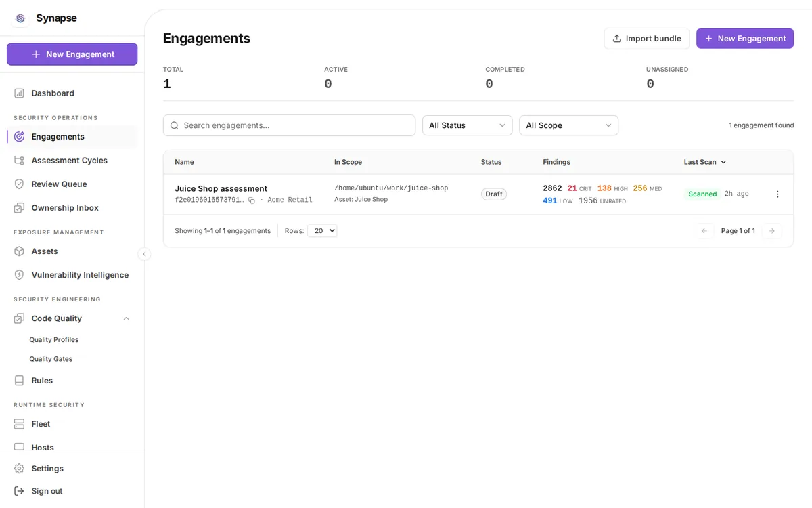Click the header New Engagement button
This screenshot has width=812, height=508.
[x=745, y=39]
